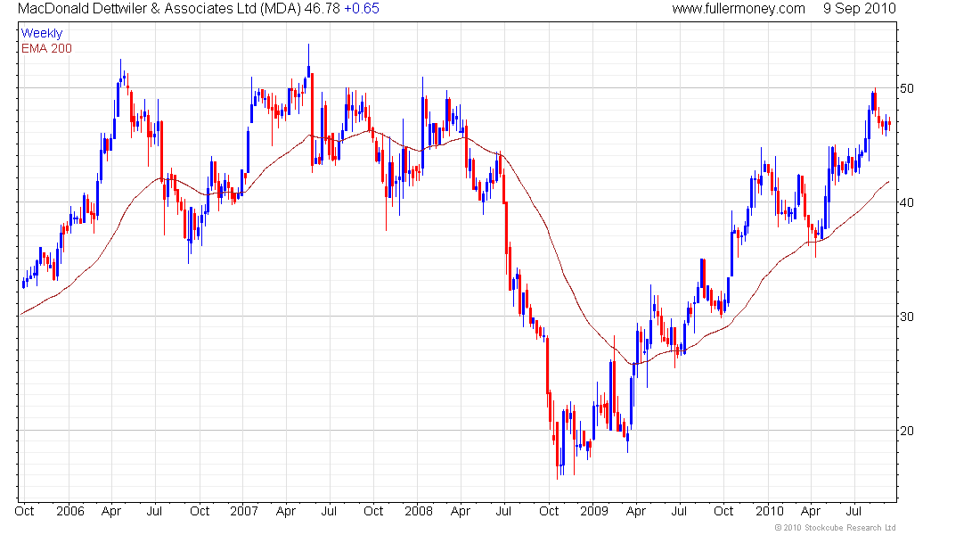The image size is (980, 535).
Task: Click the 'Apr' label following 2007
Action: (x=286, y=511)
